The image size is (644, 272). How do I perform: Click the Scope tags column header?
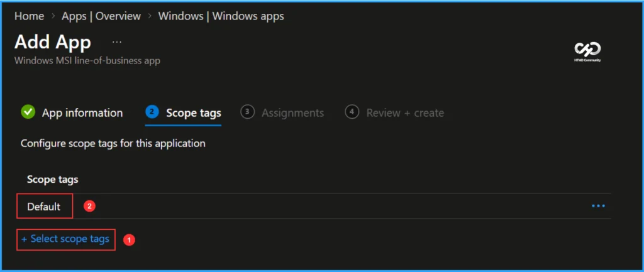pyautogui.click(x=53, y=179)
